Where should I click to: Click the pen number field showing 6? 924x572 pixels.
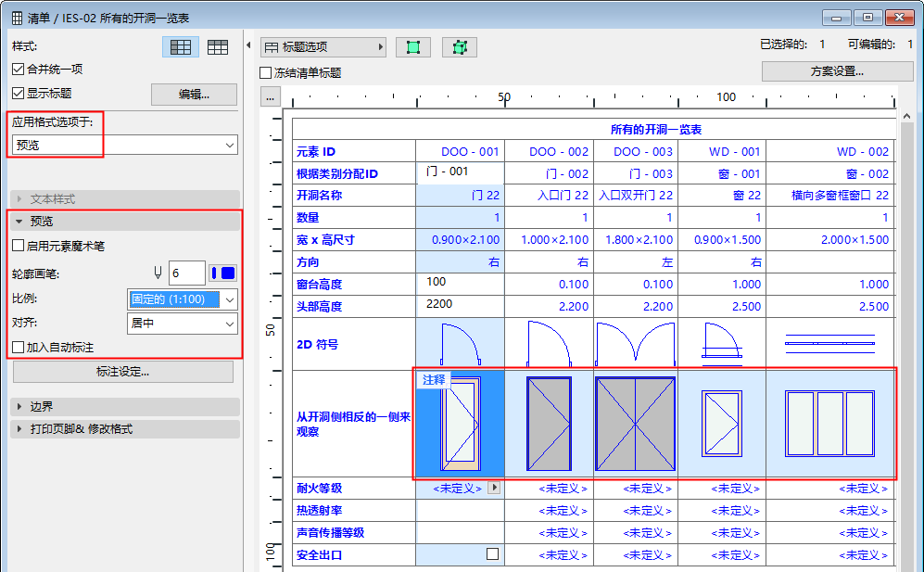pos(187,273)
